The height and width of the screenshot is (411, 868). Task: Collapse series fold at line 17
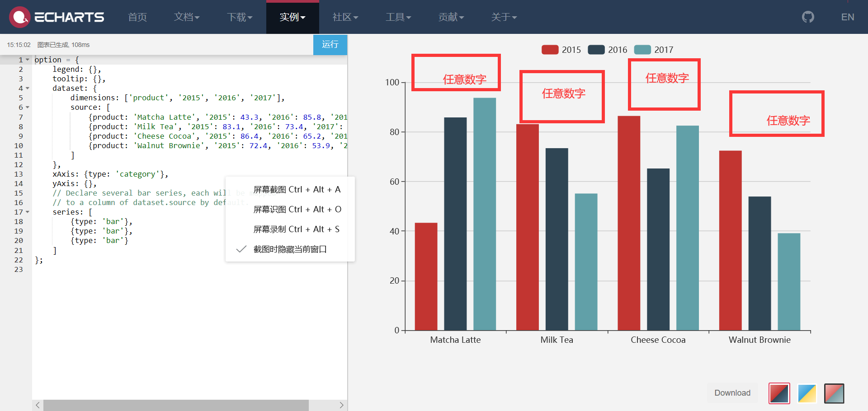click(28, 212)
